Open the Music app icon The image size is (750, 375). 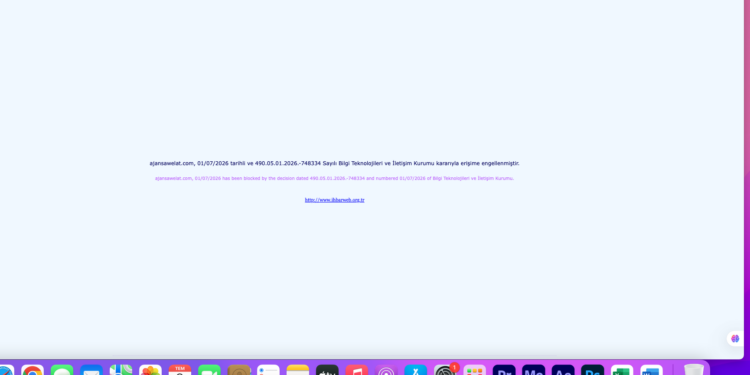(357, 370)
